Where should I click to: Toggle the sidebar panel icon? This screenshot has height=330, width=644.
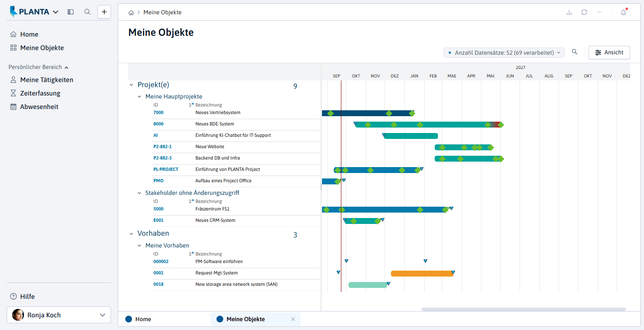71,12
